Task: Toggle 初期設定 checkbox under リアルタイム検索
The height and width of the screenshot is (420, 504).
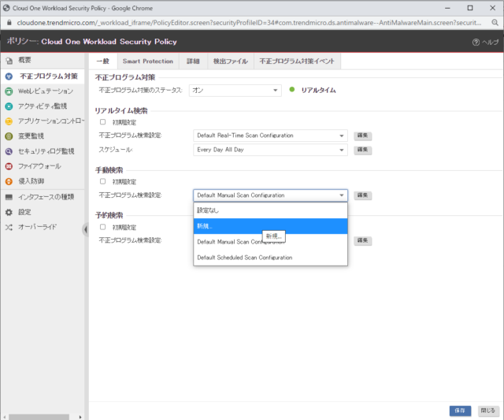Action: 102,122
